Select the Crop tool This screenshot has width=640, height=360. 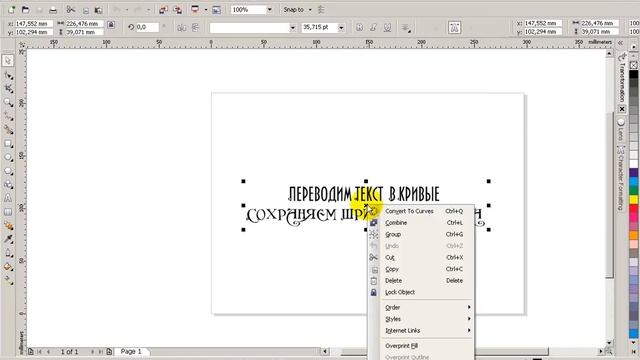[x=8, y=89]
